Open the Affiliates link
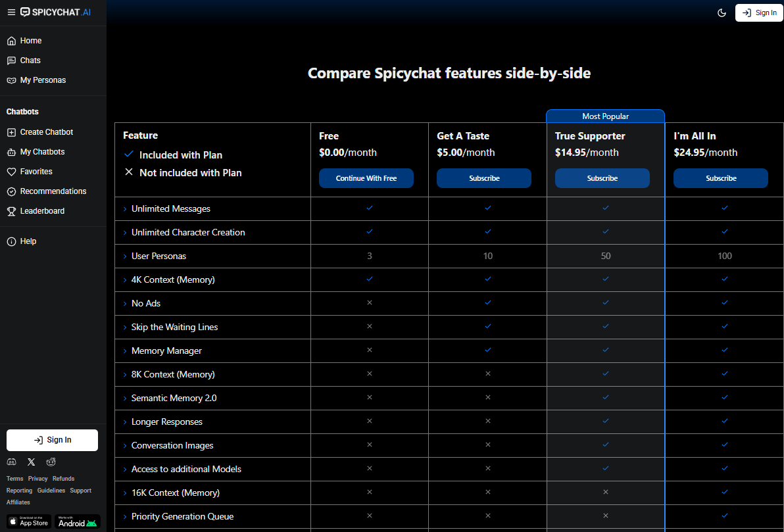This screenshot has height=532, width=784. 18,502
